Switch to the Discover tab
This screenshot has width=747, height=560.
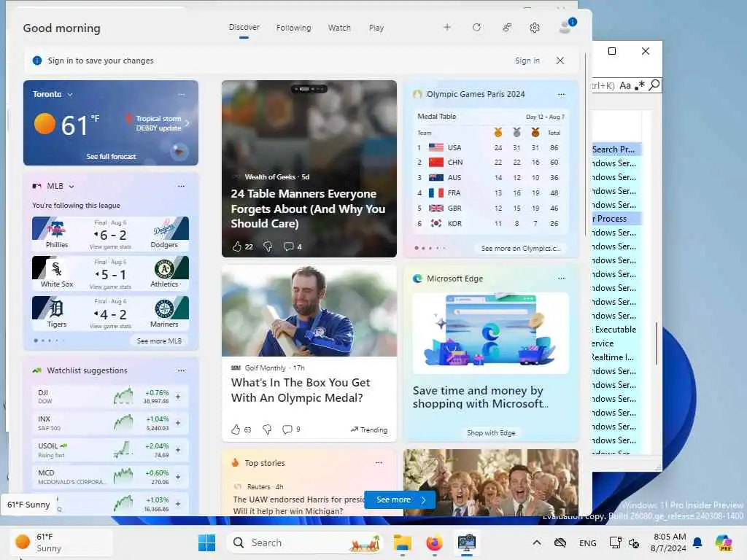pyautogui.click(x=244, y=27)
